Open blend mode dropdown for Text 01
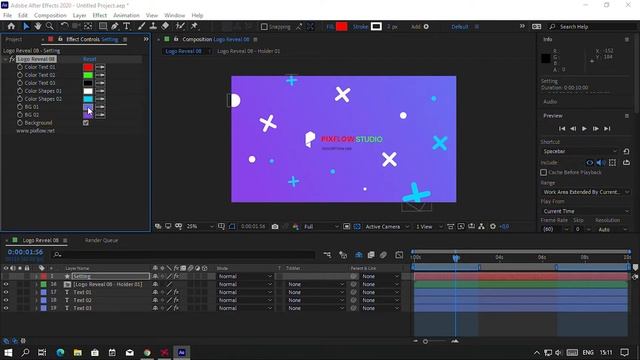Image resolution: width=640 pixels, height=360 pixels. click(244, 292)
